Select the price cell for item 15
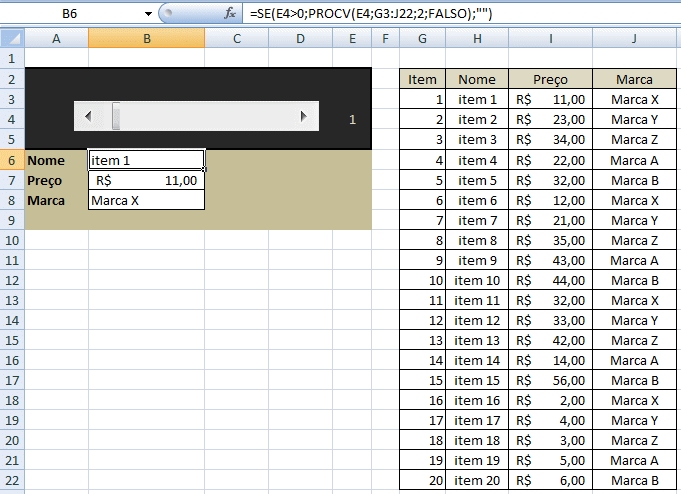Viewport: 681px width, 494px height. click(x=551, y=380)
